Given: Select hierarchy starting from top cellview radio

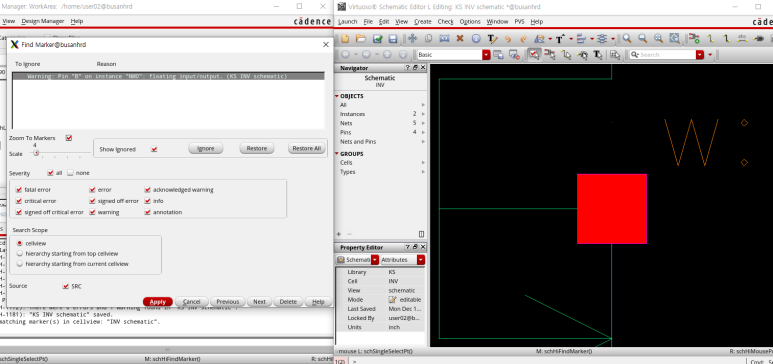Looking at the screenshot, I should point(20,254).
